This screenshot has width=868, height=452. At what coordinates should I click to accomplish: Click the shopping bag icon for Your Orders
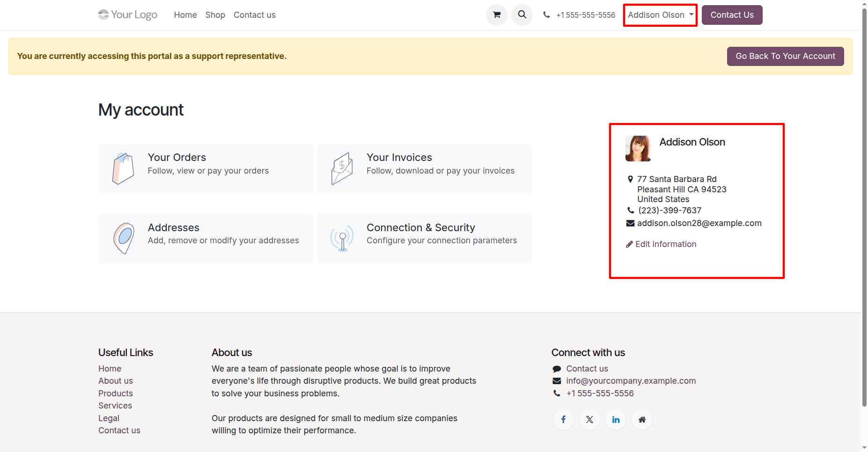pyautogui.click(x=123, y=168)
